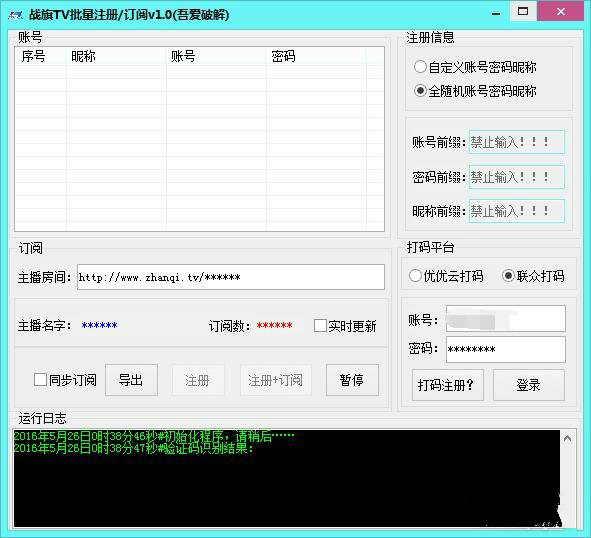
Task: Click the 导出 button
Action: click(x=131, y=380)
